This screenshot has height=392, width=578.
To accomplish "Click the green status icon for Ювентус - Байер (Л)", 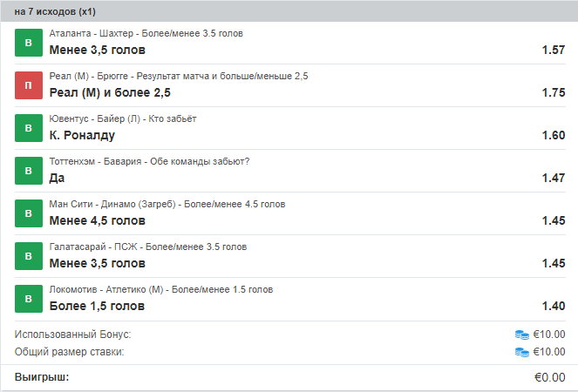I will pos(29,128).
